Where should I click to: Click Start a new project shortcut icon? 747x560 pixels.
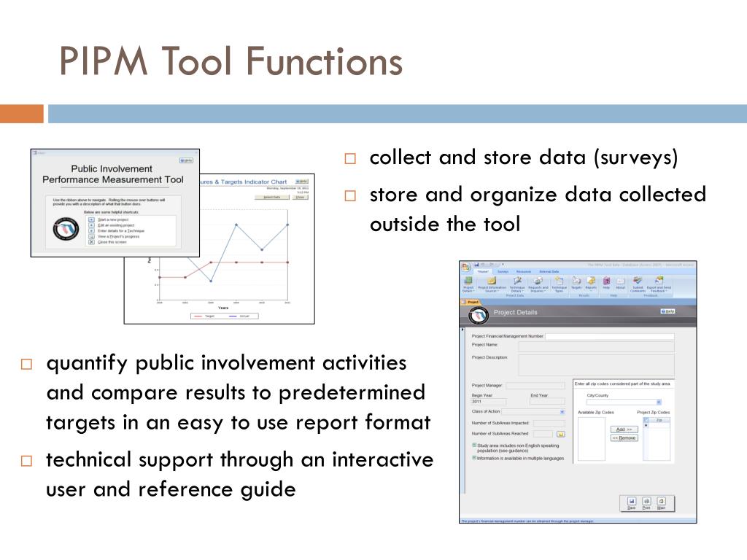click(x=91, y=219)
